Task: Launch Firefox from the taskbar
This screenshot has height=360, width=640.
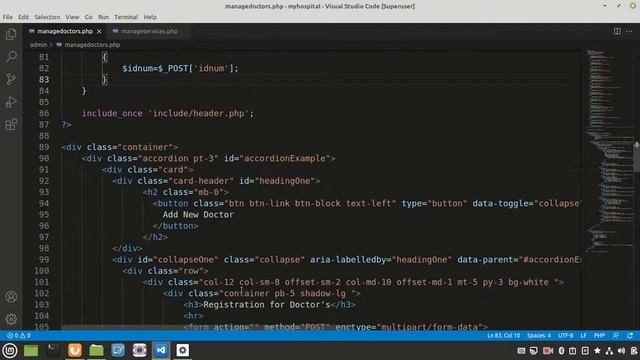Action: 75,350
